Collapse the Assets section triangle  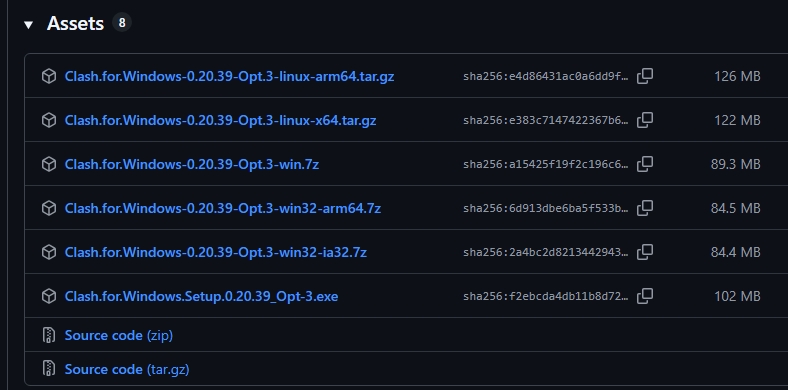(x=28, y=25)
